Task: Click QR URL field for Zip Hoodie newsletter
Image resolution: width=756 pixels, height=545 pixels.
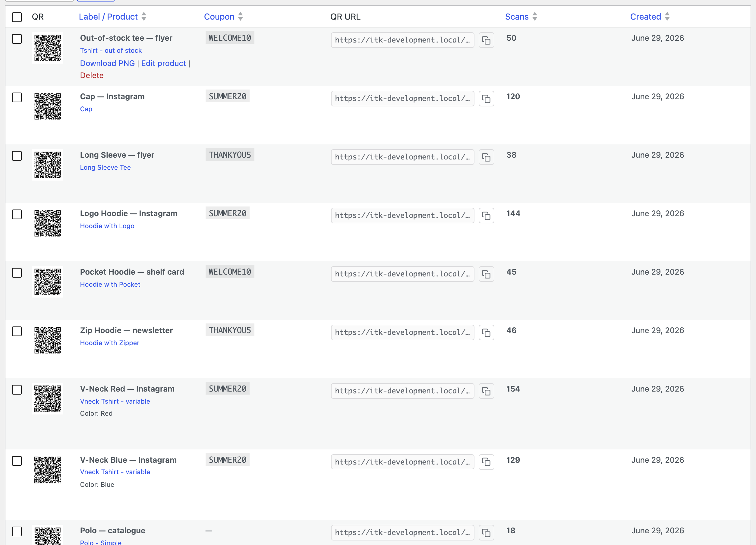Action: pos(402,333)
